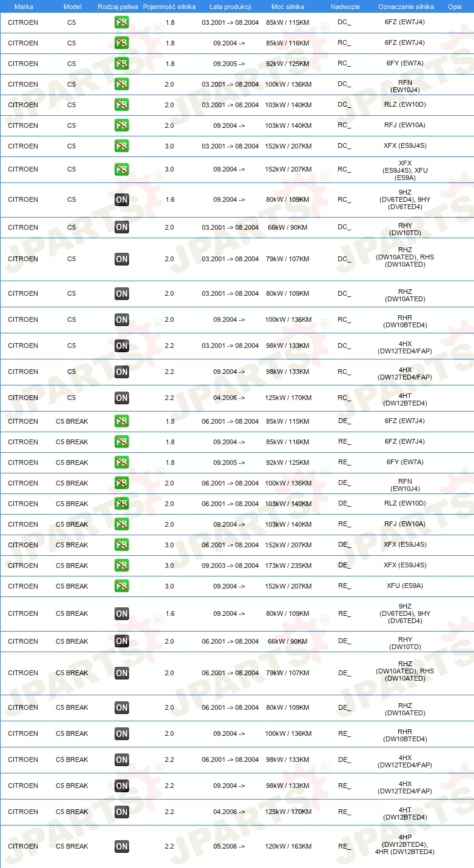Click "RFN (EW10J4)" in the DC_ row
This screenshot has width=474, height=868.
pyautogui.click(x=405, y=86)
